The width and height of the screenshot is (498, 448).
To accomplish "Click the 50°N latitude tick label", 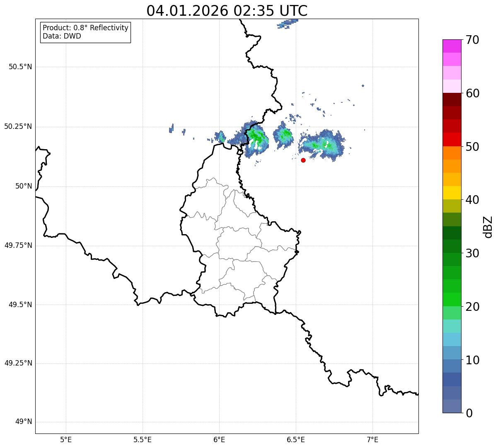I will pyautogui.click(x=23, y=186).
